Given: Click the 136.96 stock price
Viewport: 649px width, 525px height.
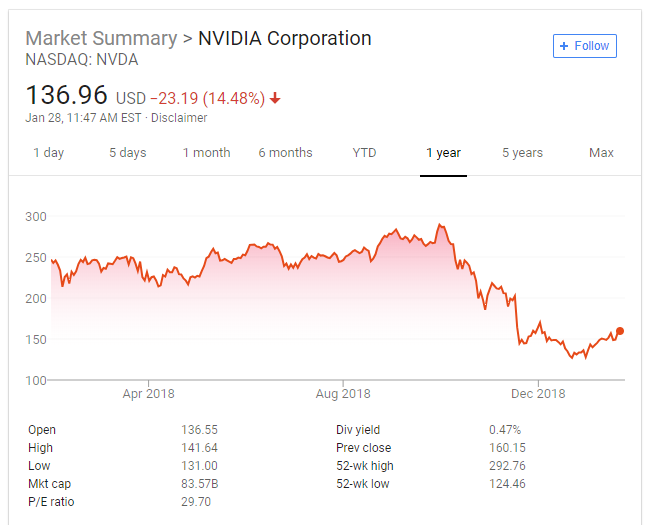Looking at the screenshot, I should point(67,96).
